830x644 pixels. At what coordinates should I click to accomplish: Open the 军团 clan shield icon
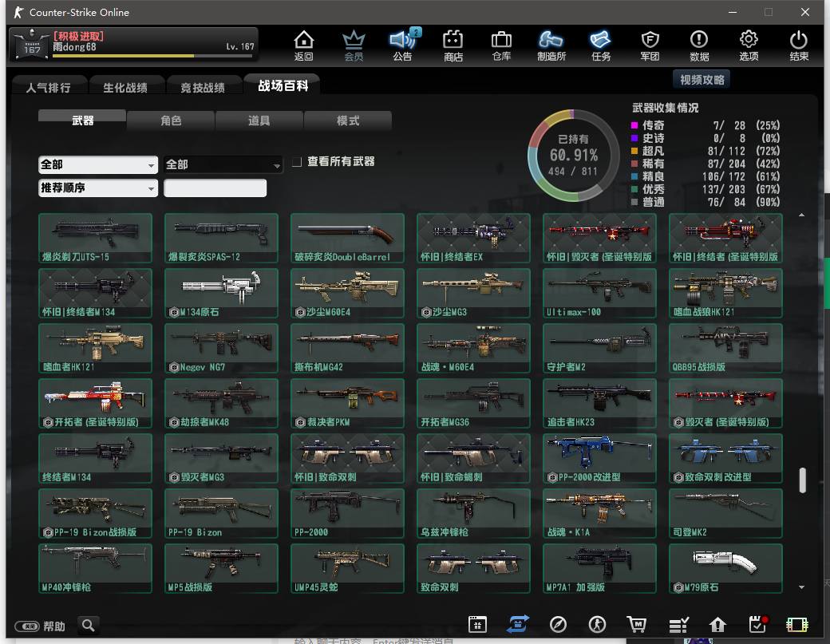(x=650, y=45)
